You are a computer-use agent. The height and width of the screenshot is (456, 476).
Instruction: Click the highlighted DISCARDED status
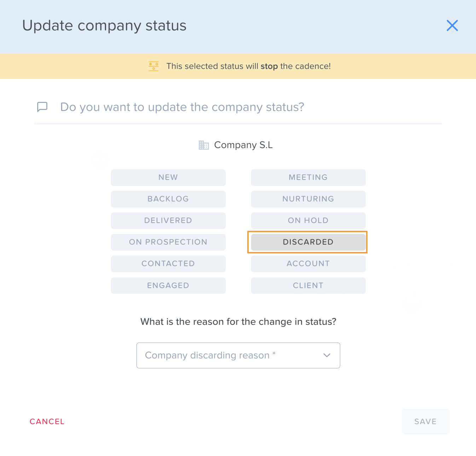[x=308, y=242]
